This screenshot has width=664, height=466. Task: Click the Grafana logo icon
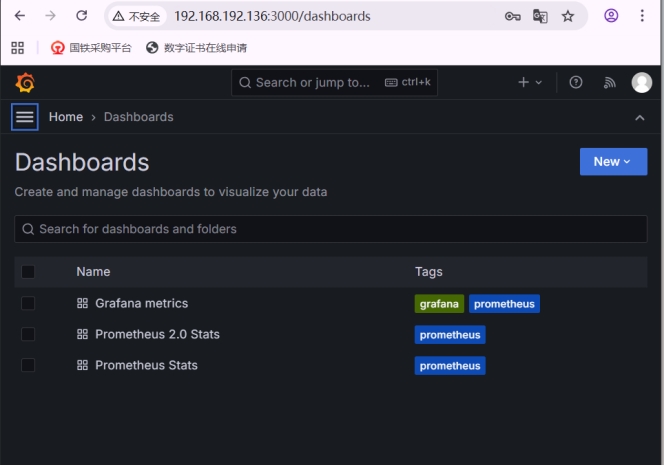25,83
